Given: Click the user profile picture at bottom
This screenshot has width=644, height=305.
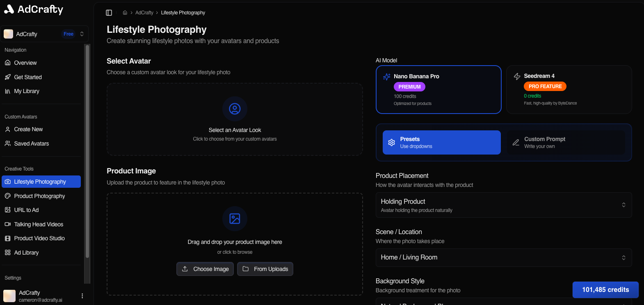Looking at the screenshot, I should coord(9,296).
